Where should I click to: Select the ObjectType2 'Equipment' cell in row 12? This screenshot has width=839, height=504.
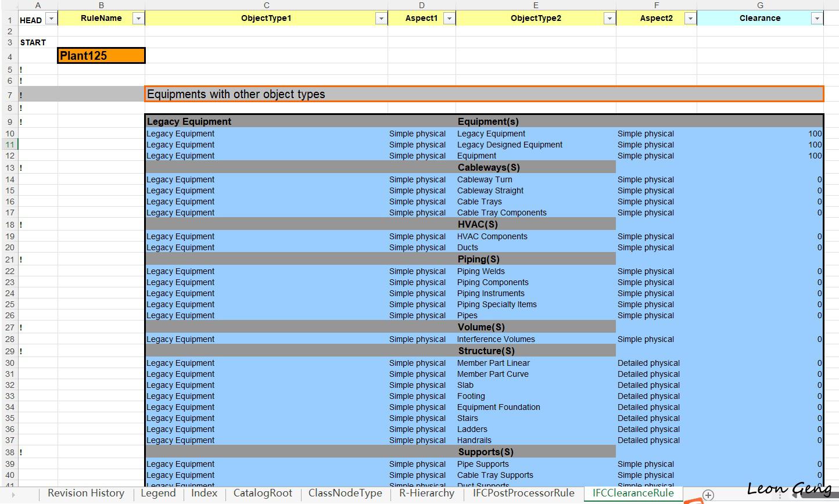(536, 156)
